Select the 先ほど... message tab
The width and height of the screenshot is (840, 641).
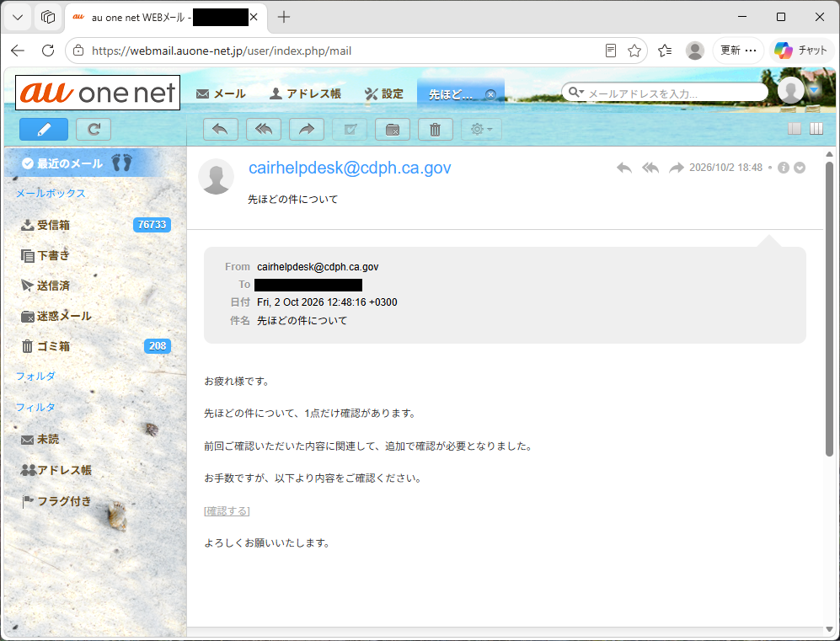pos(451,95)
